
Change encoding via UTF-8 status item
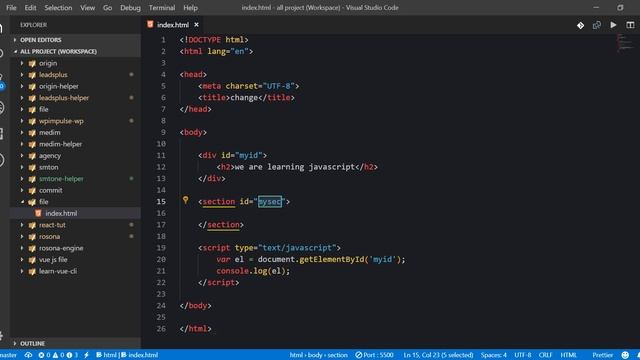[x=522, y=355]
